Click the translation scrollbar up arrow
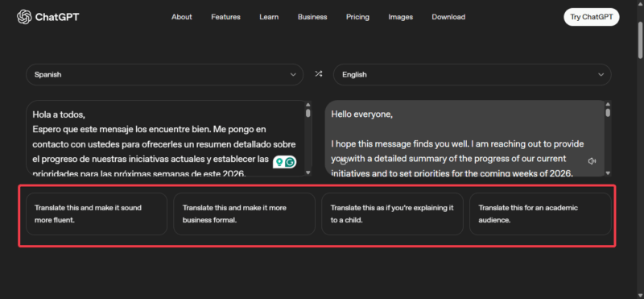 coord(609,104)
